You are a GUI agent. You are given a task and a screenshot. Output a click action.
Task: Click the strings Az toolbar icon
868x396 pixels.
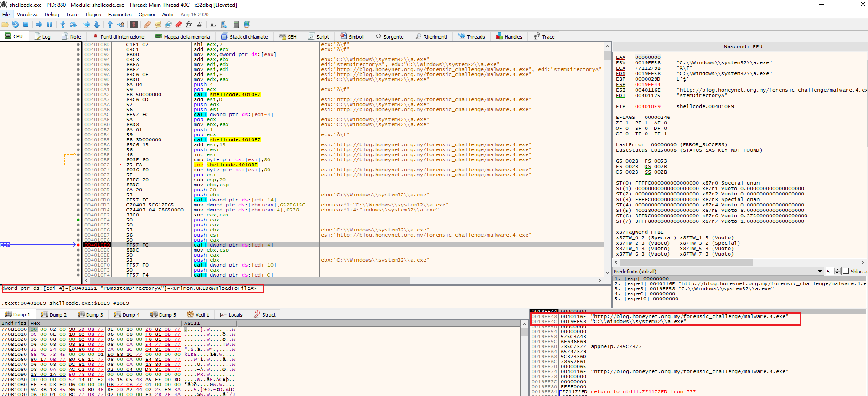[x=213, y=25]
